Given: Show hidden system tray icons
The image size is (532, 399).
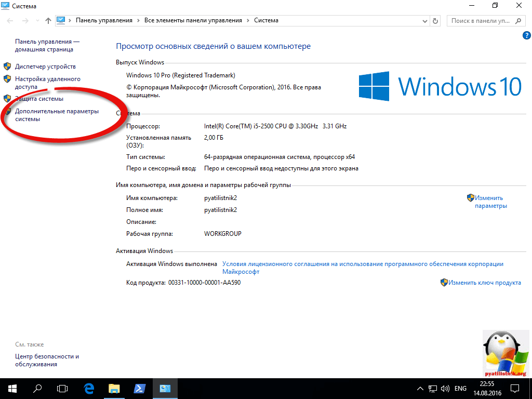Looking at the screenshot, I should tap(421, 389).
